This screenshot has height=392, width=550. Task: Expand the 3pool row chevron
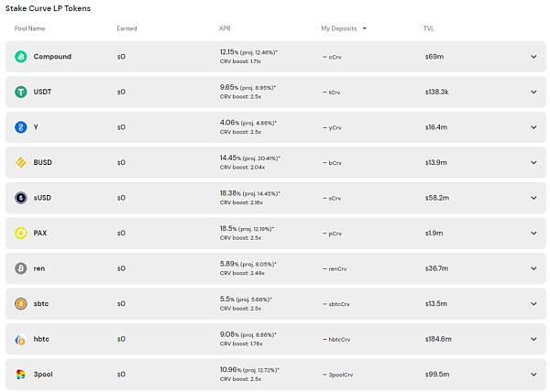coord(533,375)
